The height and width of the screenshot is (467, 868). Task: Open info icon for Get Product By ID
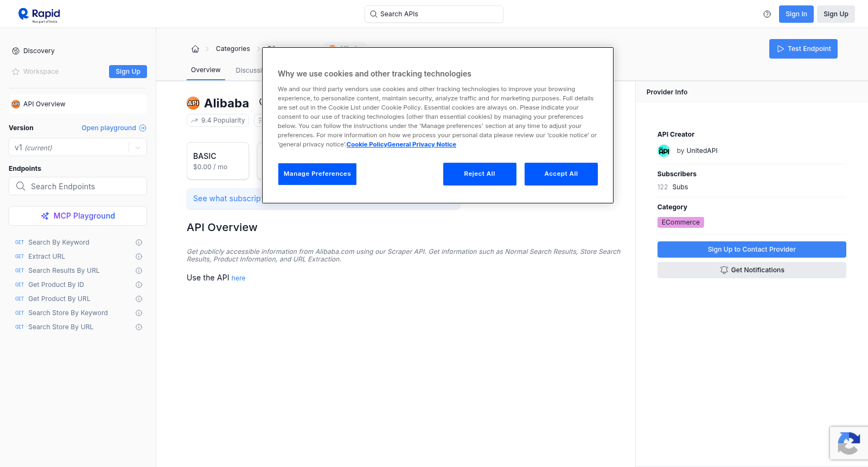click(x=139, y=285)
